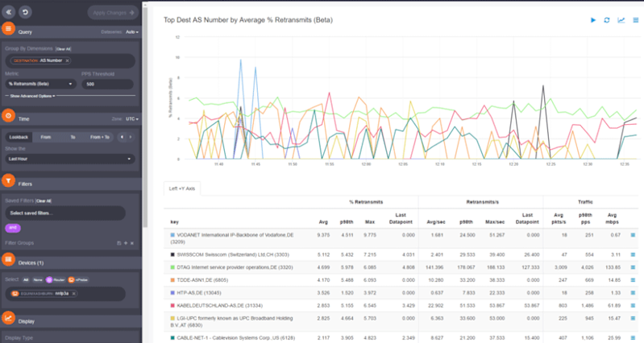Save filter groups with the disk icon
This screenshot has width=644, height=343.
[119, 243]
